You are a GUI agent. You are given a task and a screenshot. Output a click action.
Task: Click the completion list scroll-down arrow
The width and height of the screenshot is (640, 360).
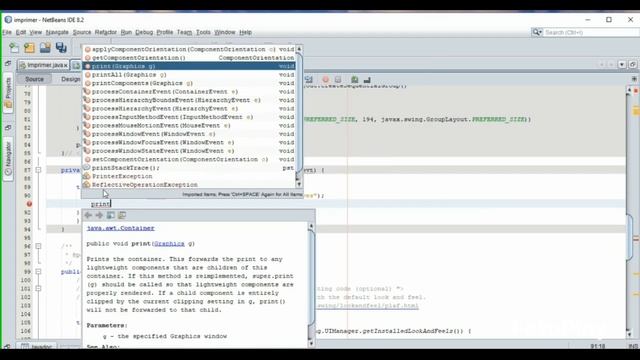point(299,184)
